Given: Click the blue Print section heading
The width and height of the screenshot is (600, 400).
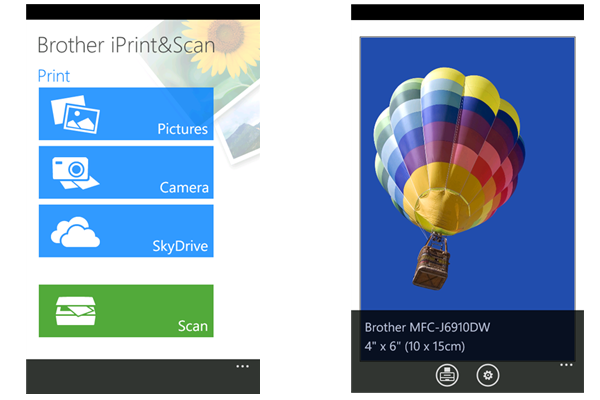Looking at the screenshot, I should pos(54,76).
